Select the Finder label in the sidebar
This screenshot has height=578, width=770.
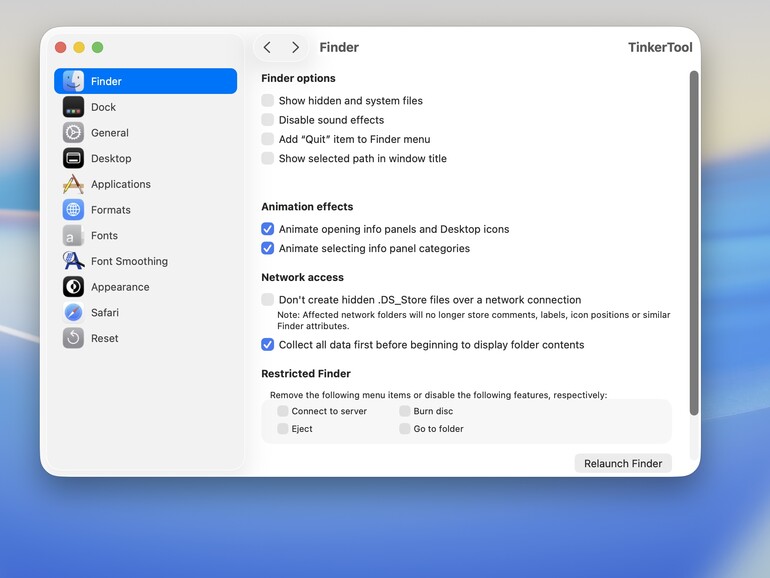click(x=106, y=82)
